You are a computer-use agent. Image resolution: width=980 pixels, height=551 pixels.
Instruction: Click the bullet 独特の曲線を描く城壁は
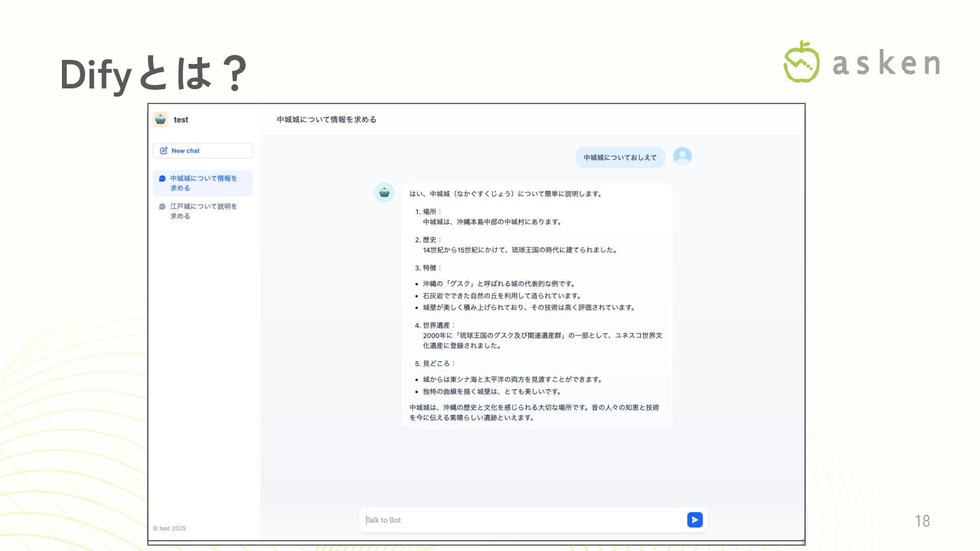click(492, 392)
